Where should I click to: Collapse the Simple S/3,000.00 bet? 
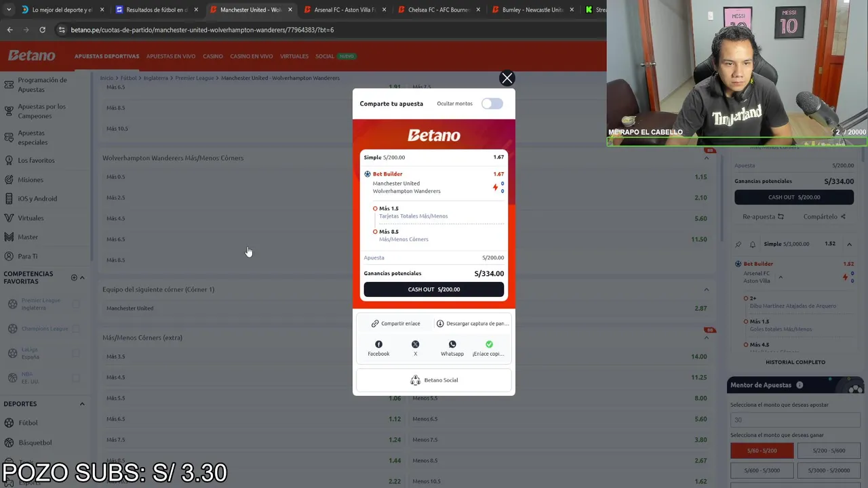(849, 244)
